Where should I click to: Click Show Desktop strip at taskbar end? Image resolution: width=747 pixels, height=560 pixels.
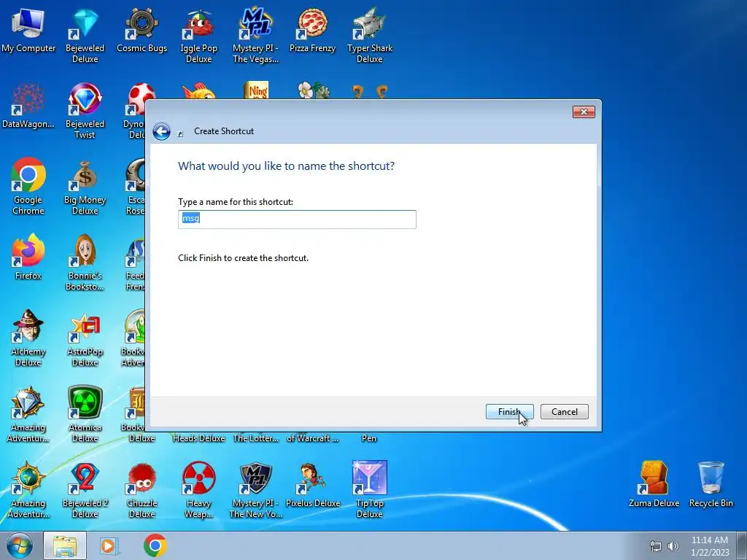(742, 545)
